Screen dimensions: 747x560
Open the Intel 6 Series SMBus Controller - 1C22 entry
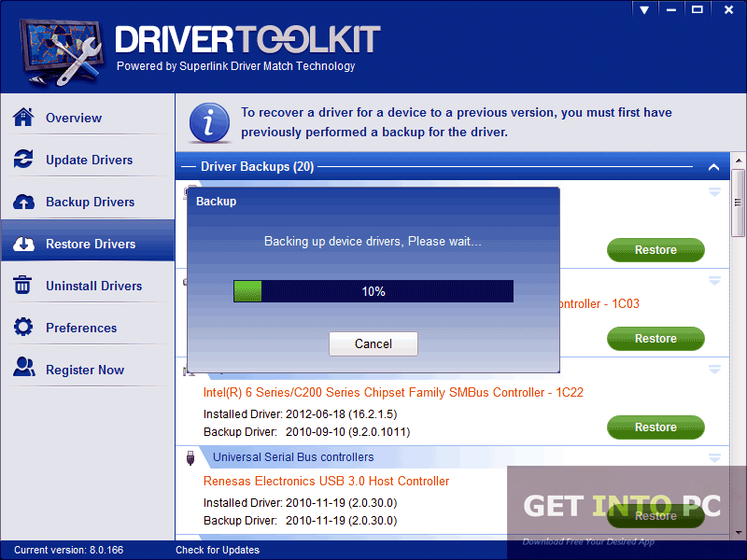[393, 392]
